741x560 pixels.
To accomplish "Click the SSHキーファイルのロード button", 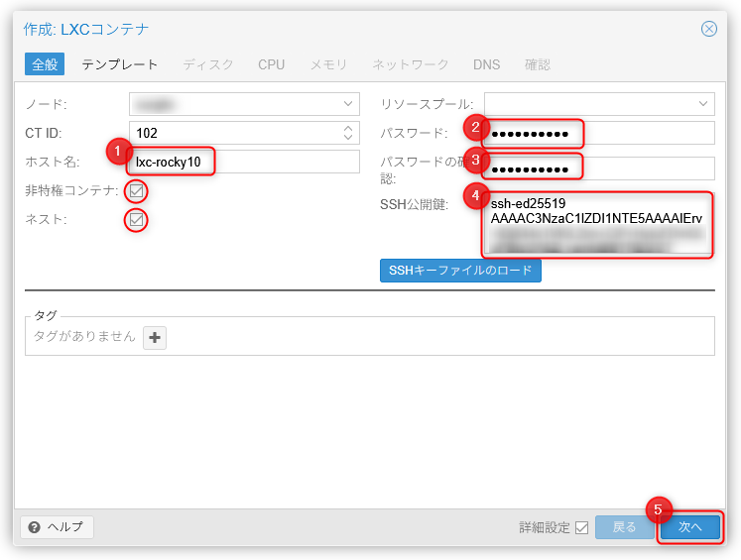I will coord(460,271).
